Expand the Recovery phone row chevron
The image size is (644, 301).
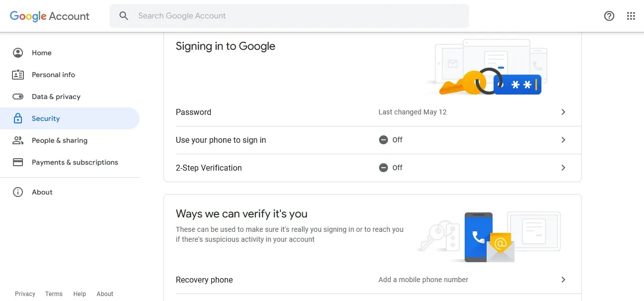[x=563, y=280]
